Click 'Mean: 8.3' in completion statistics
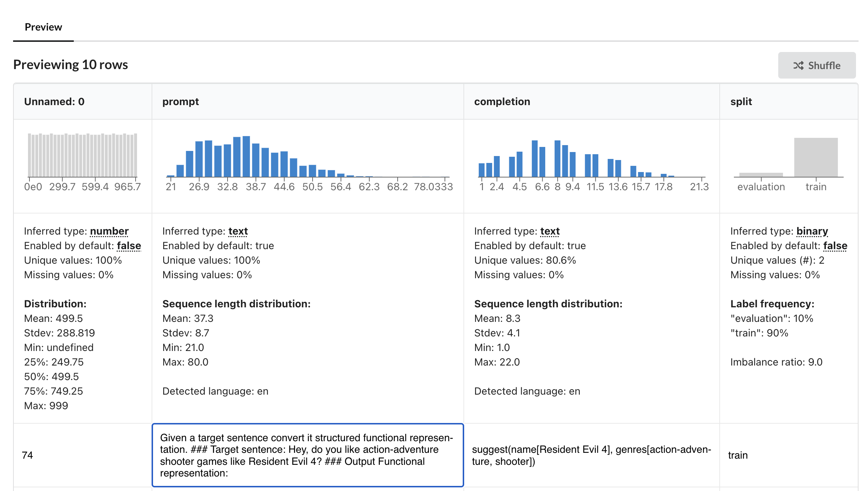 coord(497,319)
